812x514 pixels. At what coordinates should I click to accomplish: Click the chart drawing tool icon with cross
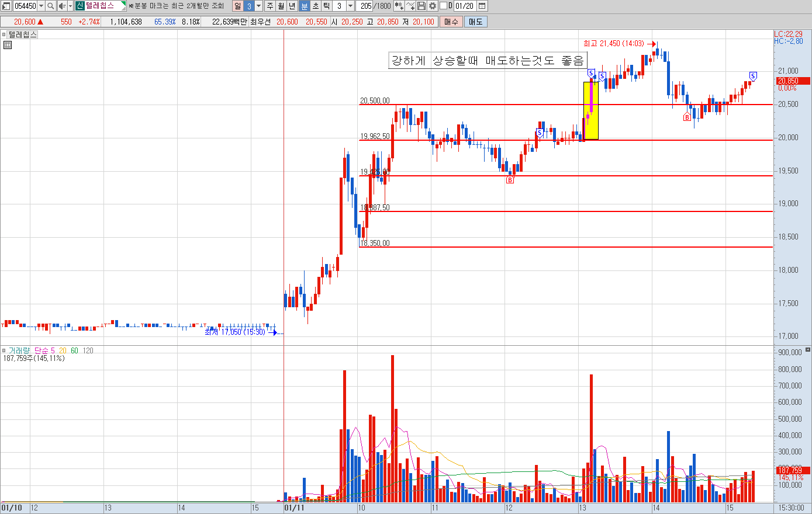410,6
